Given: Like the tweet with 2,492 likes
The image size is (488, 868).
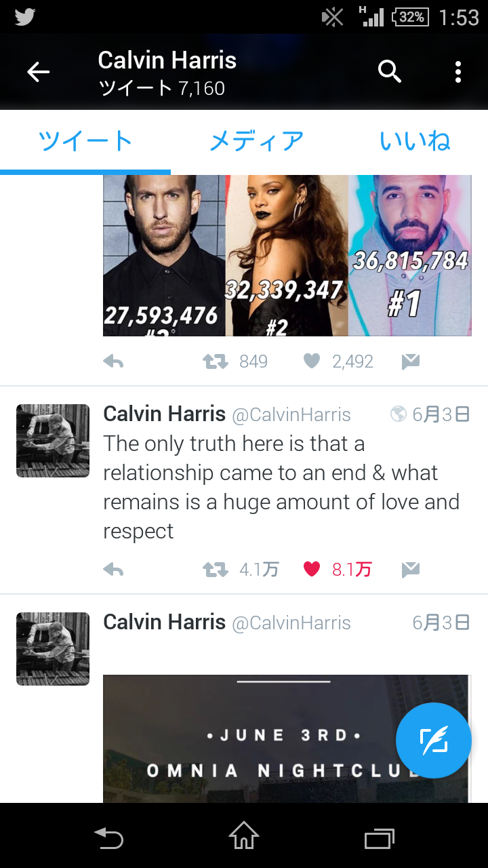Looking at the screenshot, I should pyautogui.click(x=312, y=362).
